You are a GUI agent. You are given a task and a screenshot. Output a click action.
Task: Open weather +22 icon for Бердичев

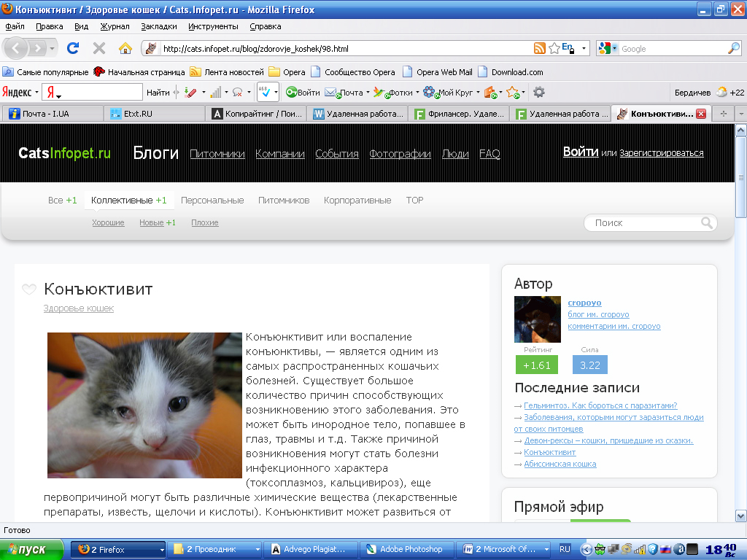click(722, 92)
